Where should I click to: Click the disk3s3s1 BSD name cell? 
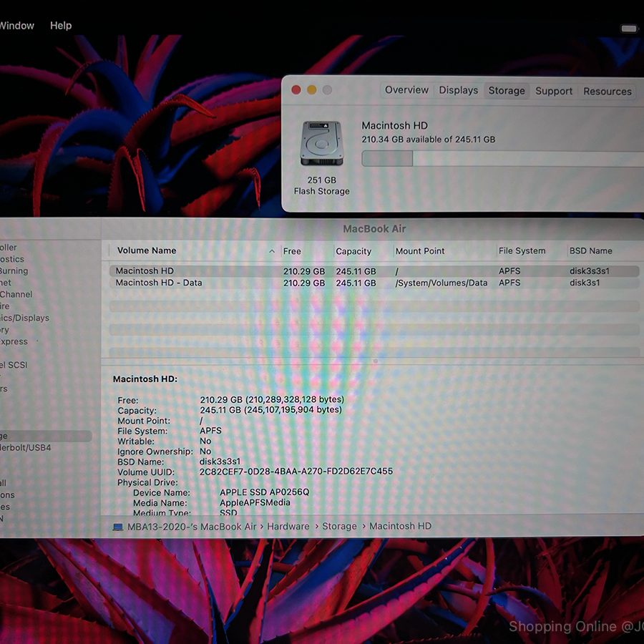click(590, 271)
